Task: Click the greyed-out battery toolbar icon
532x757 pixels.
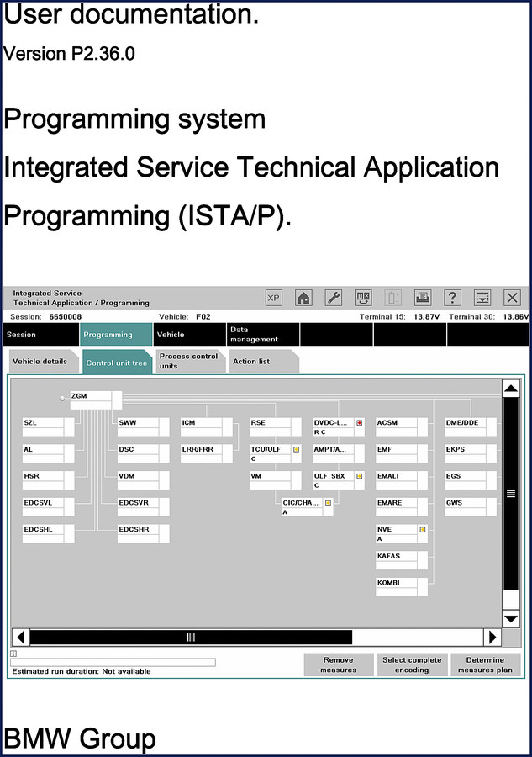Action: pyautogui.click(x=393, y=298)
